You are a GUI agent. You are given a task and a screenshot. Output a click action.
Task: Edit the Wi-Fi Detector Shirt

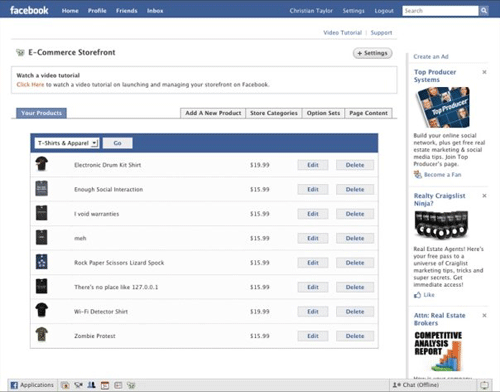point(313,312)
